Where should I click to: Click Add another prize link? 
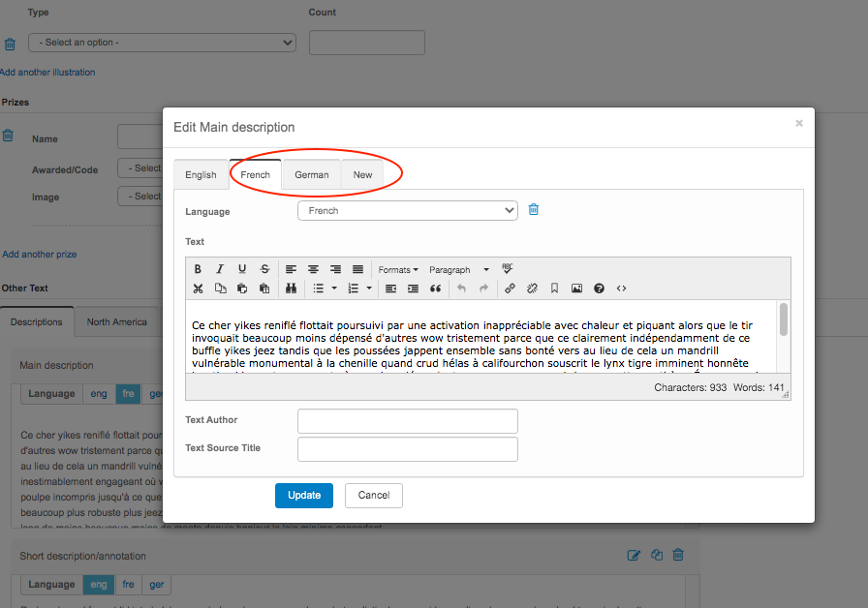tap(40, 255)
